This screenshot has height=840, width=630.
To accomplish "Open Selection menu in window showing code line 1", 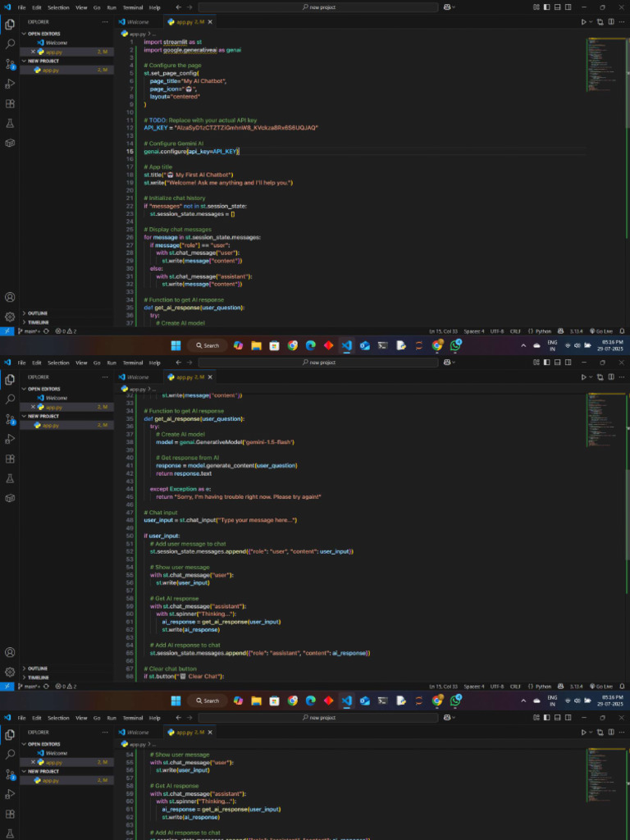I will [x=58, y=7].
